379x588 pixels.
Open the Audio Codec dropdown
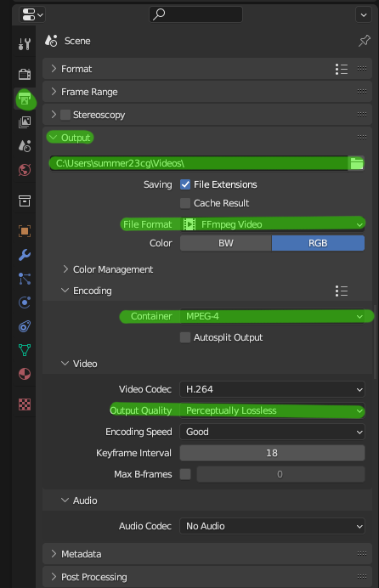[272, 526]
